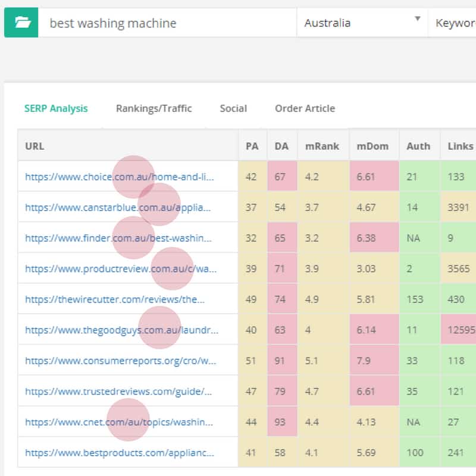Open the canstarblue.com.au result link

coord(118,208)
